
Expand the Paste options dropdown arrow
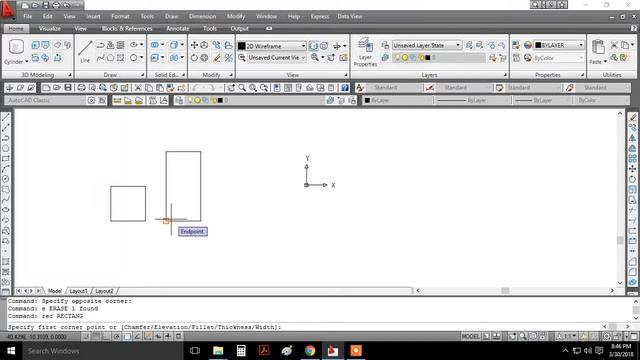(605, 62)
